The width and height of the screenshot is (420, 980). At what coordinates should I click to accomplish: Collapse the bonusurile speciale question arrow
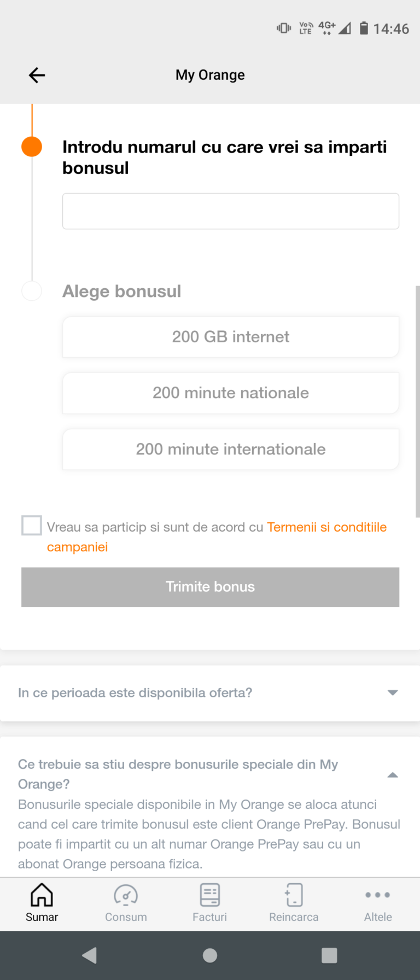pos(393,775)
